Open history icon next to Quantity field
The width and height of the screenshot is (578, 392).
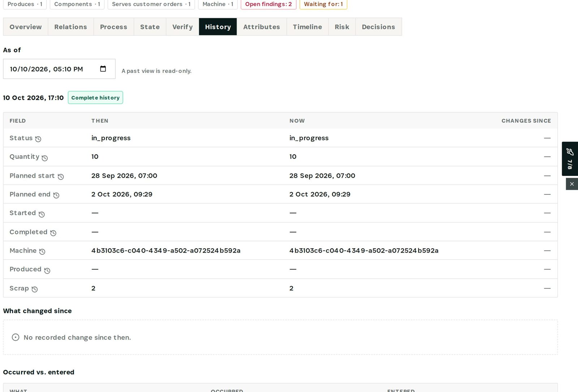pyautogui.click(x=45, y=158)
